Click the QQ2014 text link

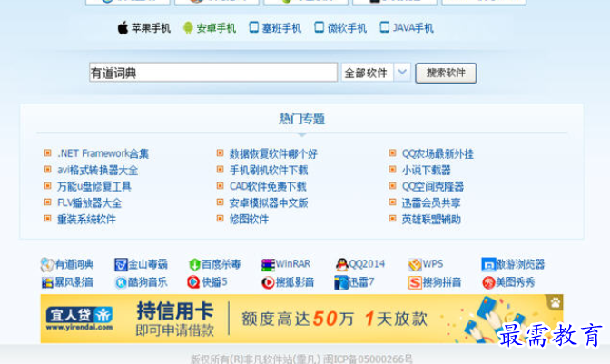(367, 264)
